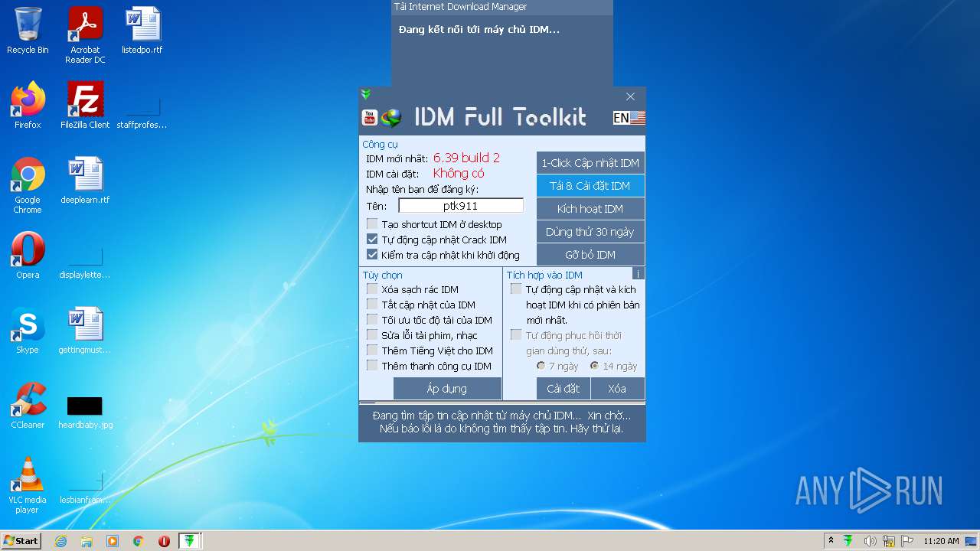Select IDM Toolkit taskbar button
Viewport: 980px width, 551px height.
tap(190, 541)
